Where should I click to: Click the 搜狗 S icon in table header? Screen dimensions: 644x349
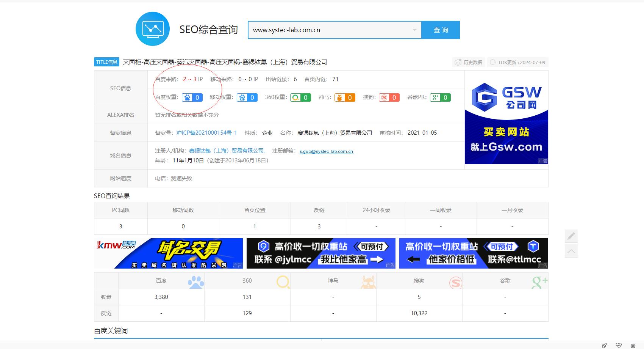click(456, 283)
